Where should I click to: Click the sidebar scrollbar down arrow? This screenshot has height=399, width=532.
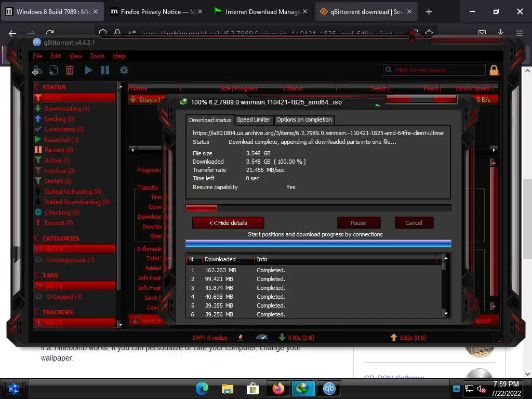[x=120, y=325]
